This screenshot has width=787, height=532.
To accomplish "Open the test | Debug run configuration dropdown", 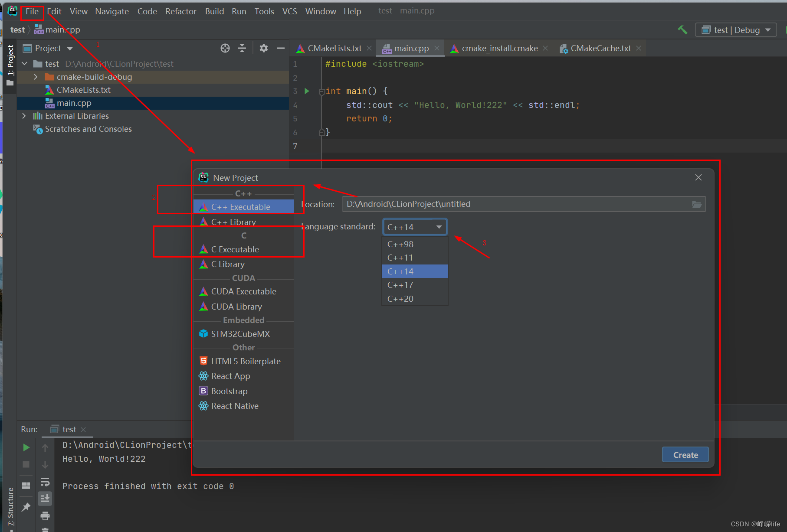I will tap(736, 30).
